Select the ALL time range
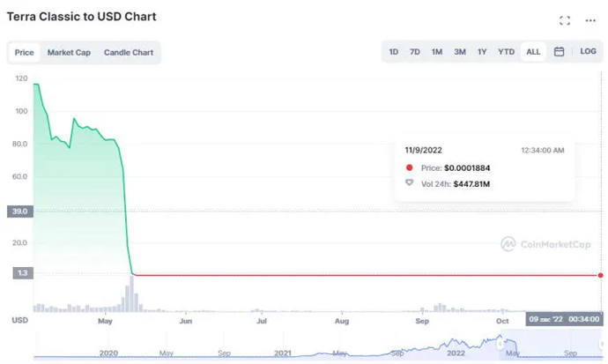This screenshot has width=608, height=364. [x=533, y=52]
